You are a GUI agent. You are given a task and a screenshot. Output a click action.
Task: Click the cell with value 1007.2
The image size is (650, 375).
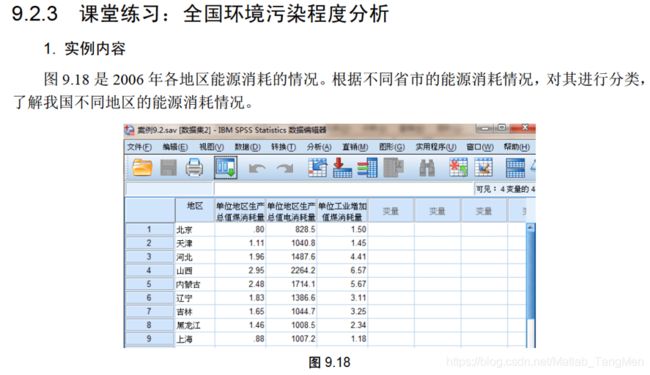(291, 339)
